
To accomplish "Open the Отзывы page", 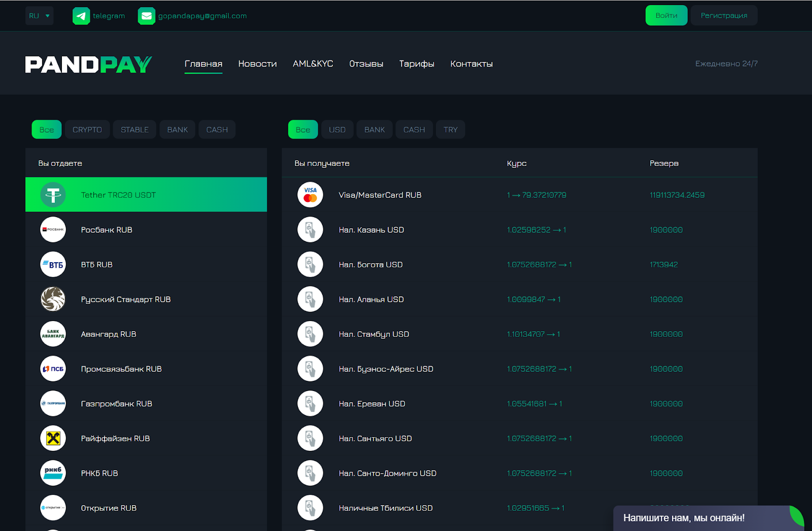I will point(366,64).
